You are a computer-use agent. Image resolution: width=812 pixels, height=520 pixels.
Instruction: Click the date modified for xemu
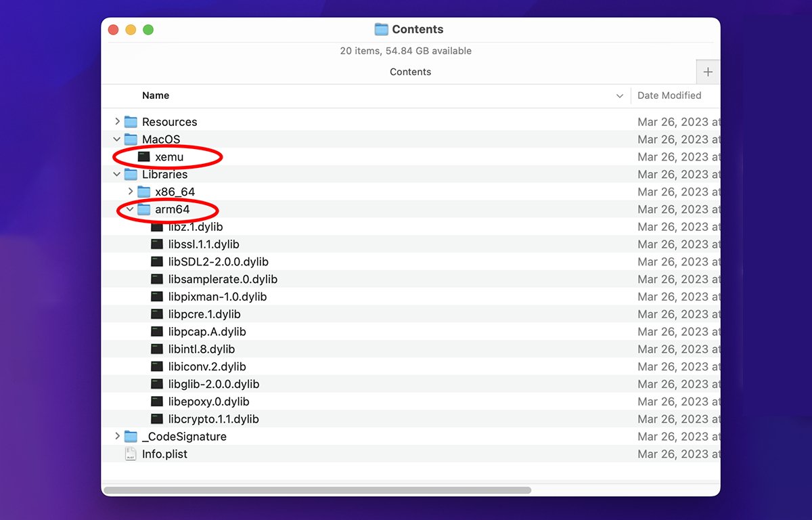(679, 157)
